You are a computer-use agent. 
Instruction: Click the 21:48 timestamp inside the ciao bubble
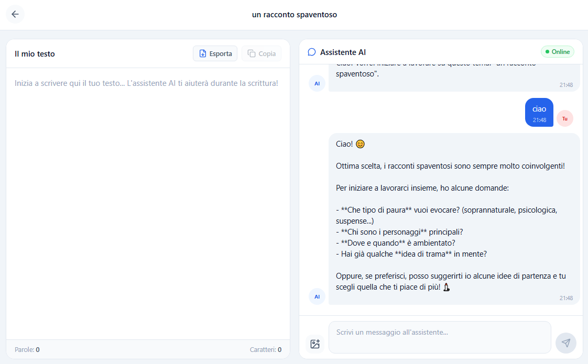pyautogui.click(x=539, y=120)
